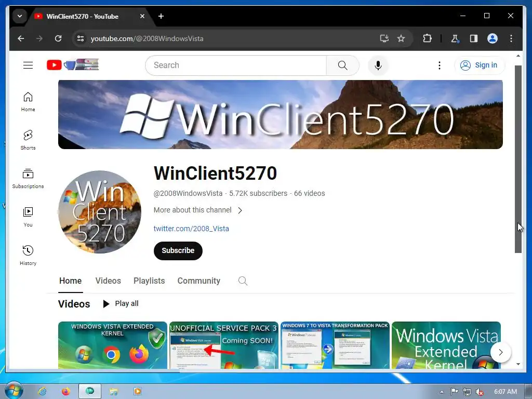Click 5.72K subscribers text
The image size is (532, 399).
click(258, 193)
